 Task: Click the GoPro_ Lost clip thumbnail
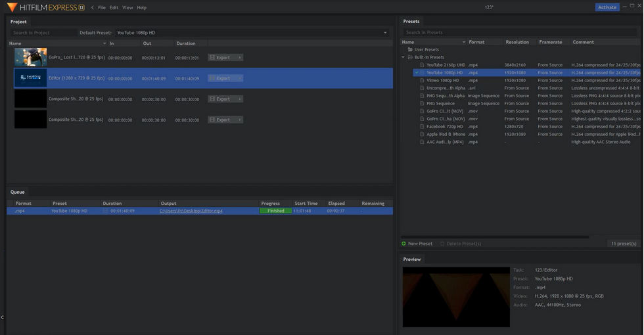click(x=30, y=58)
